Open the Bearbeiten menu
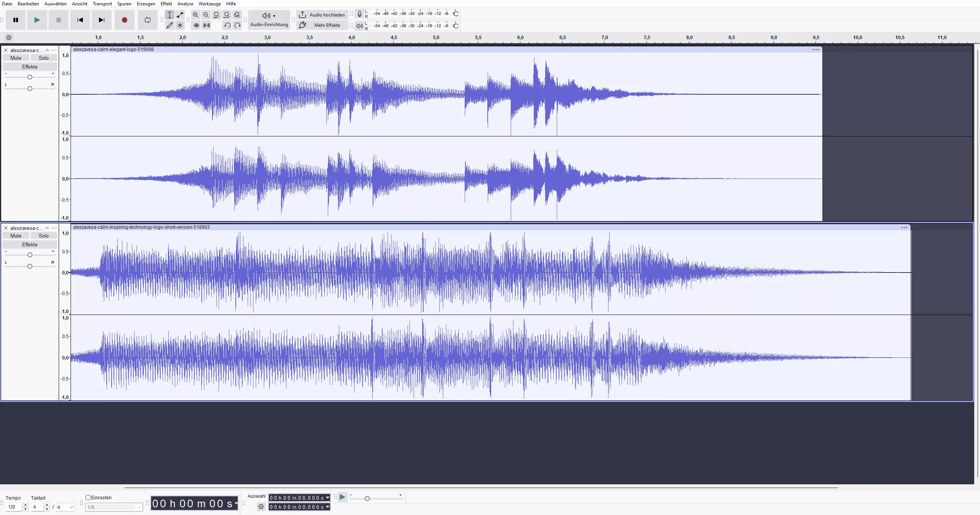 pyautogui.click(x=28, y=4)
